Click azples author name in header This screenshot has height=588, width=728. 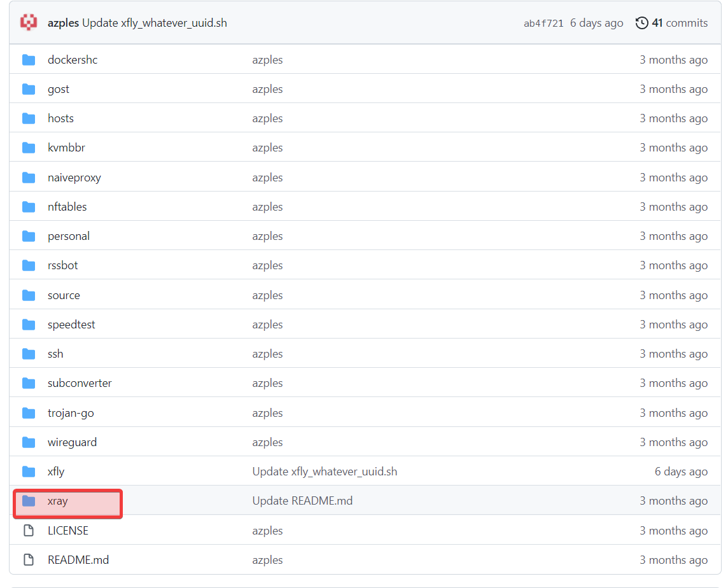(63, 23)
